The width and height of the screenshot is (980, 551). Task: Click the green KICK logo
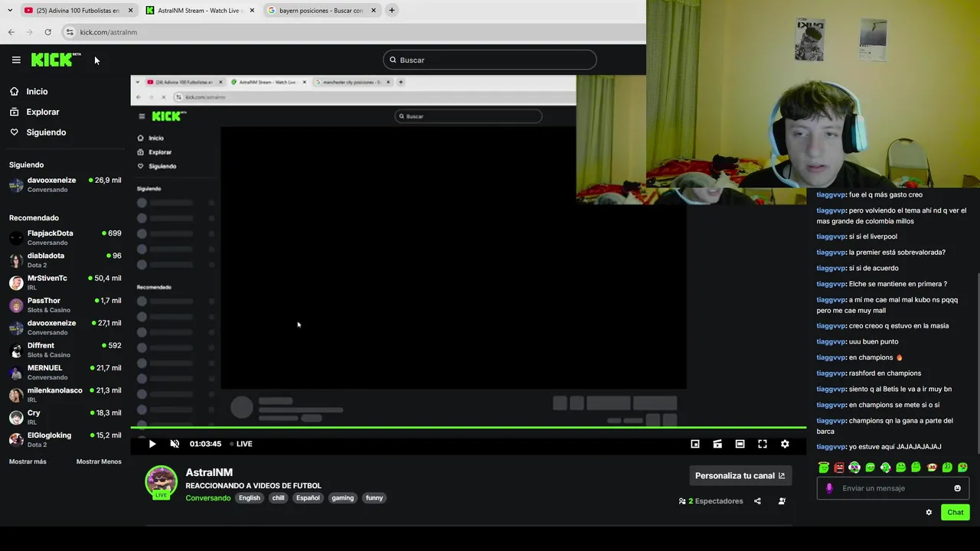55,60
